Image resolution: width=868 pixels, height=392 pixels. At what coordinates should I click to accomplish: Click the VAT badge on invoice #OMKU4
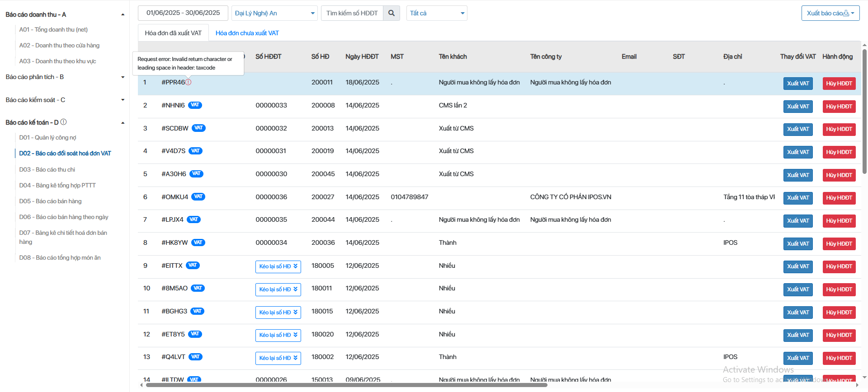tap(198, 196)
